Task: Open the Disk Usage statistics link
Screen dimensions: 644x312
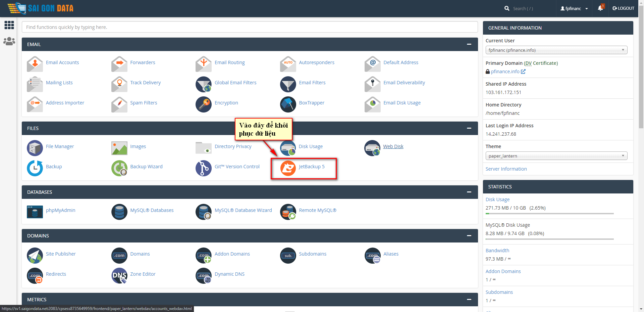Action: click(x=497, y=199)
